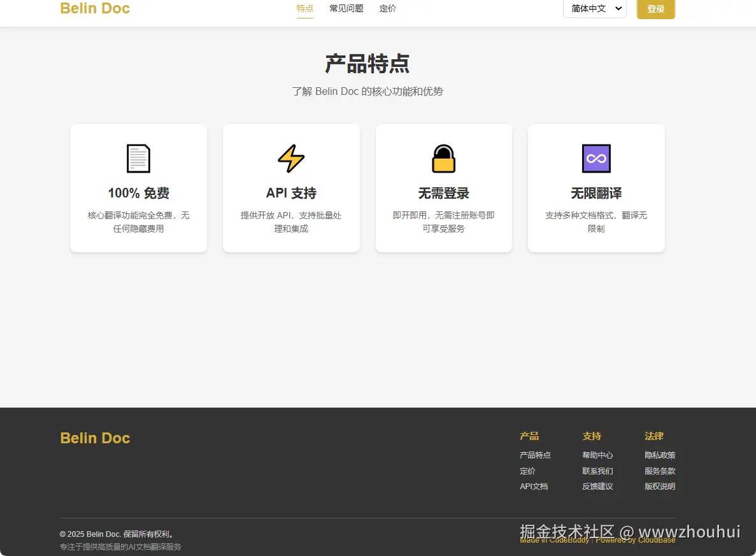Click the lightning bolt icon for API 支持
Screen dimensions: 756x556
291,159
